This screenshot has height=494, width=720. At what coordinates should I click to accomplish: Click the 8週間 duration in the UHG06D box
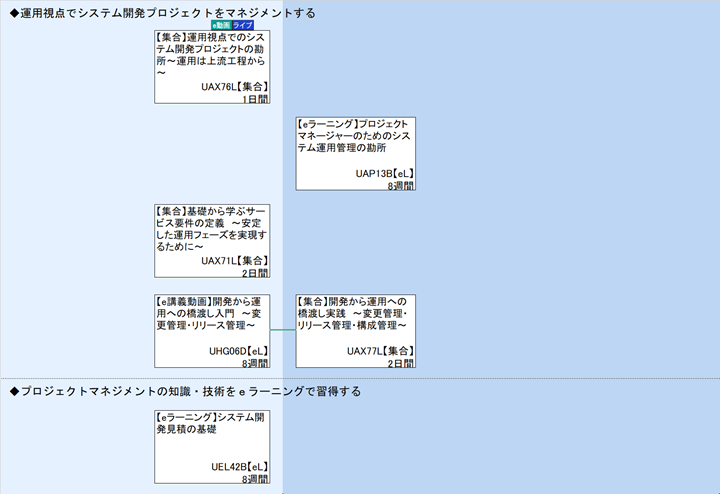(x=255, y=363)
